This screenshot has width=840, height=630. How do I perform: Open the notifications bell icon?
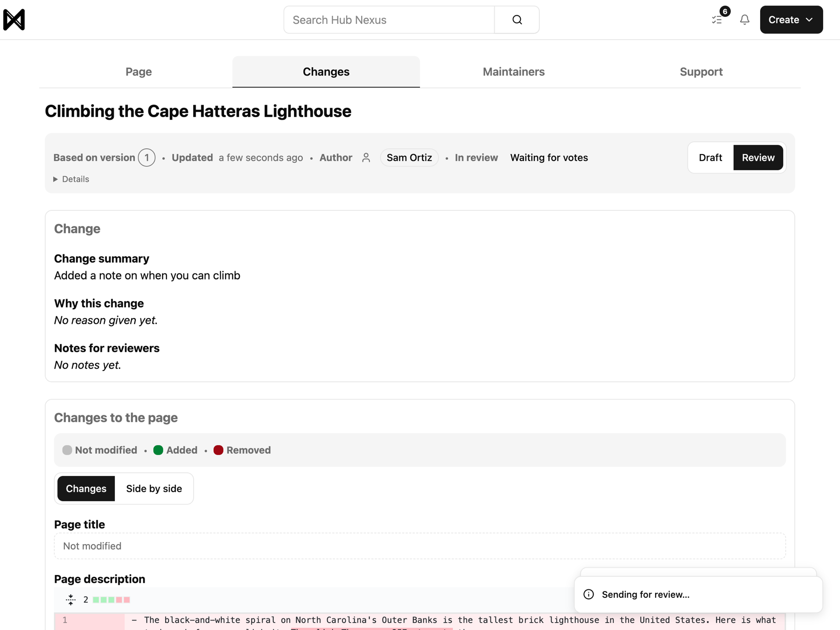pos(744,20)
